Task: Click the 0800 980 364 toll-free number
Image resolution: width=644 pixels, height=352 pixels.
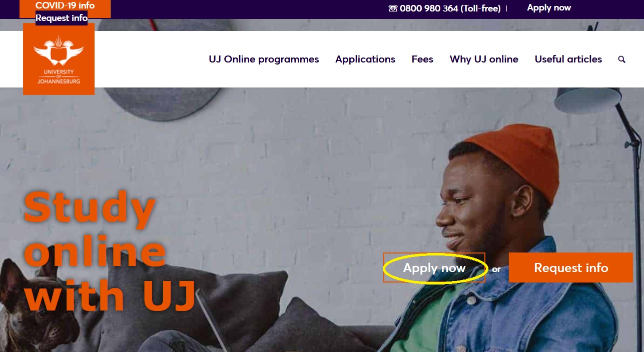Action: [x=450, y=8]
